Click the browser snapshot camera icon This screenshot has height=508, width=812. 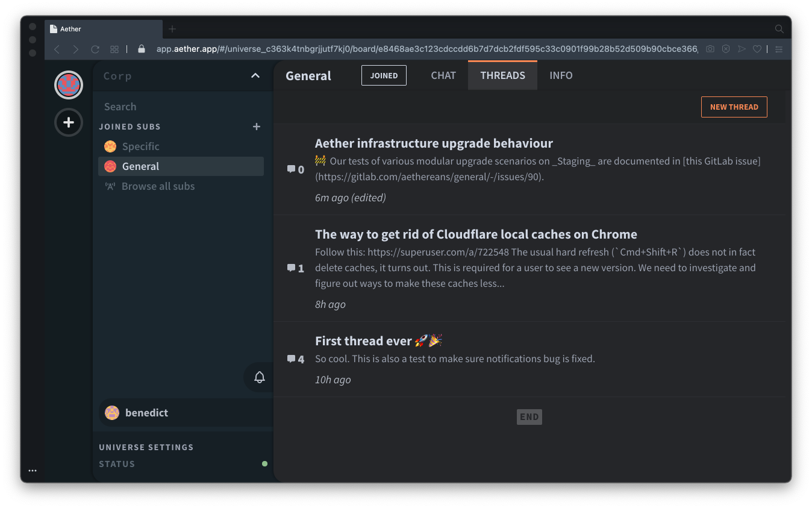710,49
